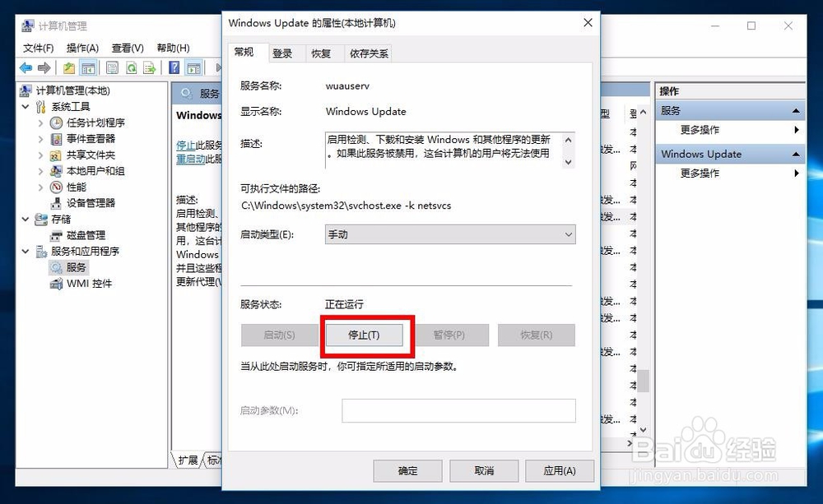Click the 停止 link for this service
Screen dimensions: 823x504
(x=186, y=146)
